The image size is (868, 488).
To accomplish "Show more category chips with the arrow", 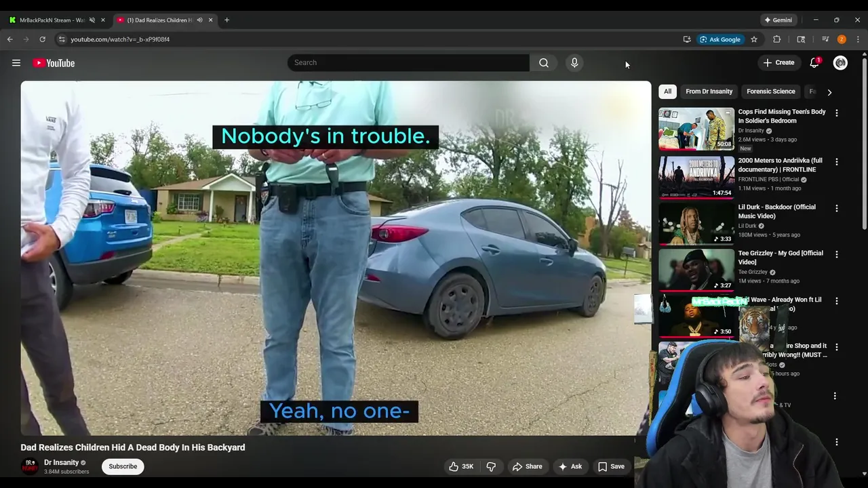I will [x=829, y=92].
